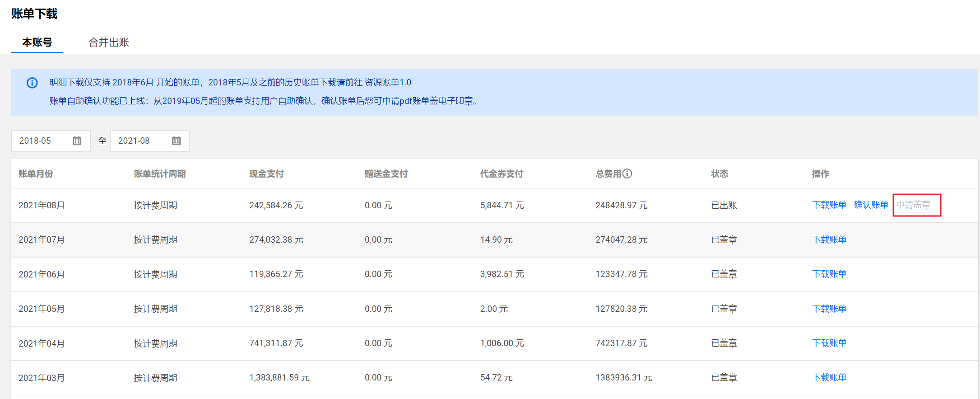Click the 账单月份 column header

(36, 174)
